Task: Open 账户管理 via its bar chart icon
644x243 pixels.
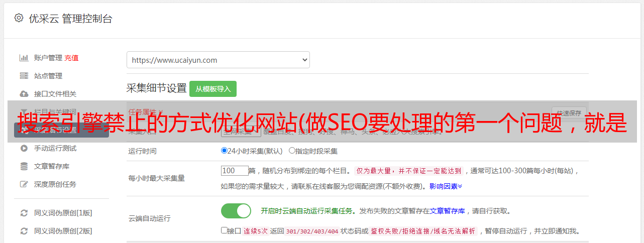Action: coord(24,58)
